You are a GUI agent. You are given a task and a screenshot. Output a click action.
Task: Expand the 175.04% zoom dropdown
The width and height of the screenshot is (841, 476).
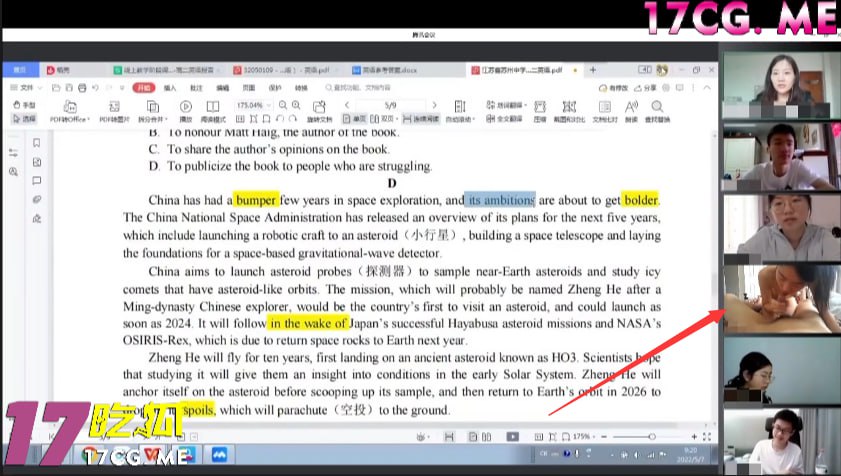click(268, 105)
